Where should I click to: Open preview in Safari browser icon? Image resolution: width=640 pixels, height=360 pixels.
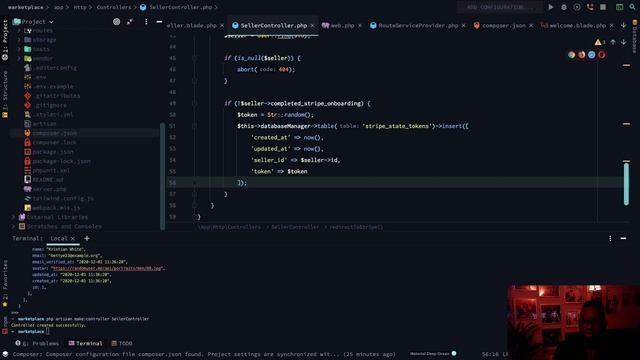coord(591,55)
